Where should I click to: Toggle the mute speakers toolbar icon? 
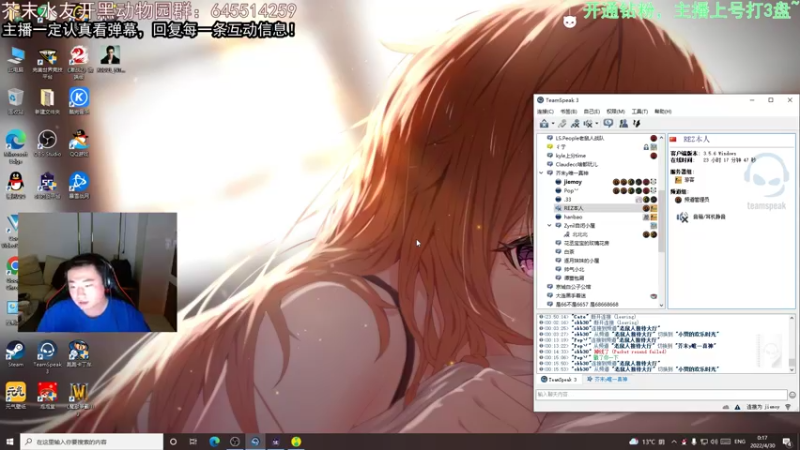(x=588, y=123)
